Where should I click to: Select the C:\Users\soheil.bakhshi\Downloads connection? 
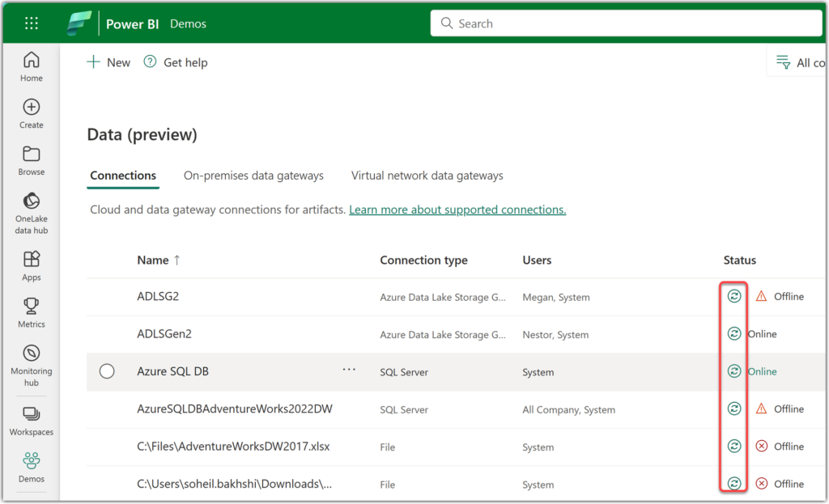[x=234, y=484]
